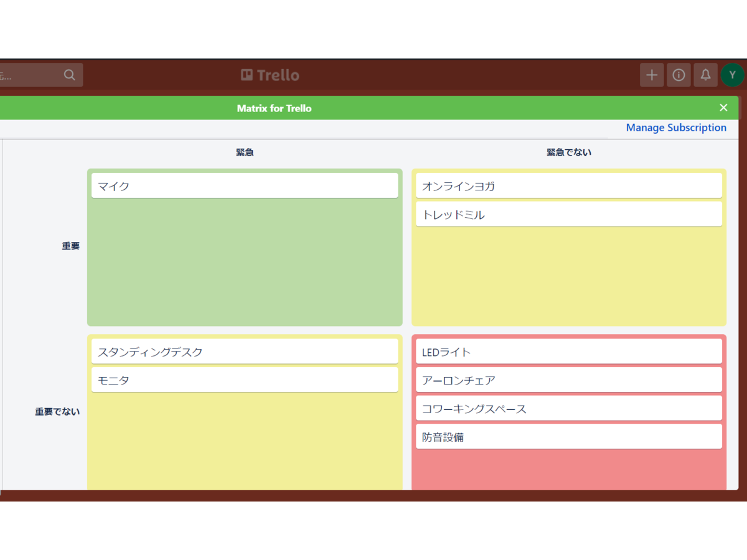Open the 防音設備 card

pyautogui.click(x=569, y=436)
